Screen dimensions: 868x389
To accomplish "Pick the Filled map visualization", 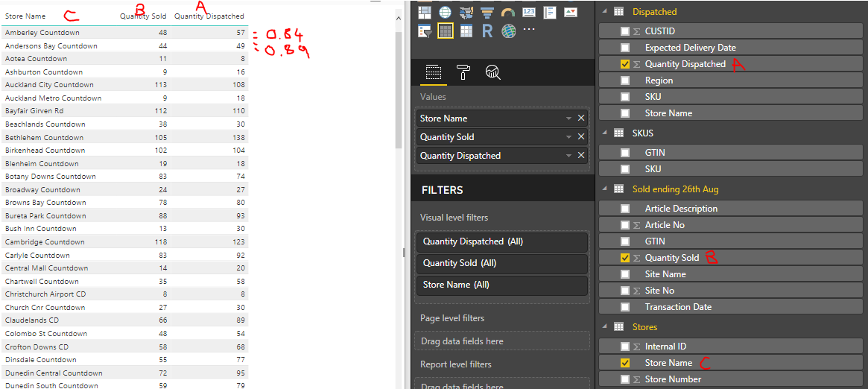I will (x=466, y=12).
